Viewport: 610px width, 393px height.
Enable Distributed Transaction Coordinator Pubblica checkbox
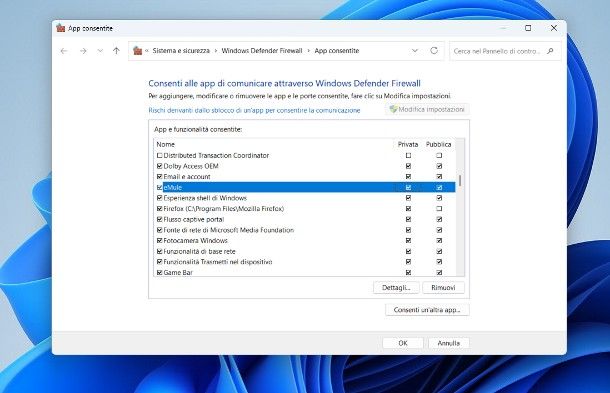(x=439, y=155)
